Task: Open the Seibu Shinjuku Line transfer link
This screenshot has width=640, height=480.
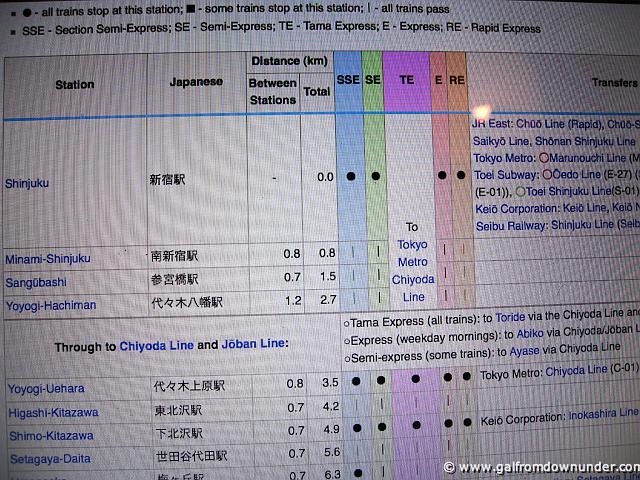Action: coord(582,225)
